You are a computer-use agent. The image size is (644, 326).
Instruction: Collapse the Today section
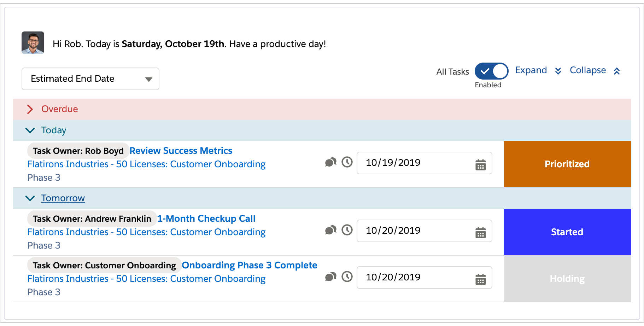(x=30, y=130)
